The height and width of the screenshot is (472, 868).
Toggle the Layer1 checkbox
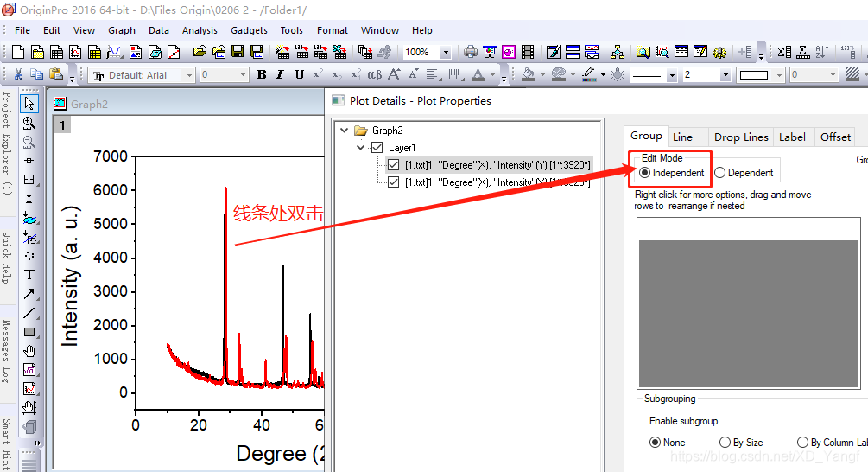[x=377, y=147]
